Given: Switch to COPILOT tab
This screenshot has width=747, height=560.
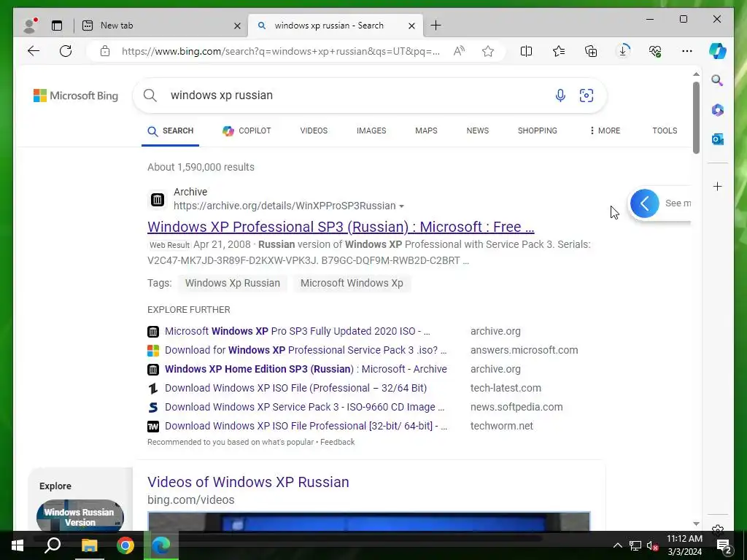Looking at the screenshot, I should click(247, 131).
